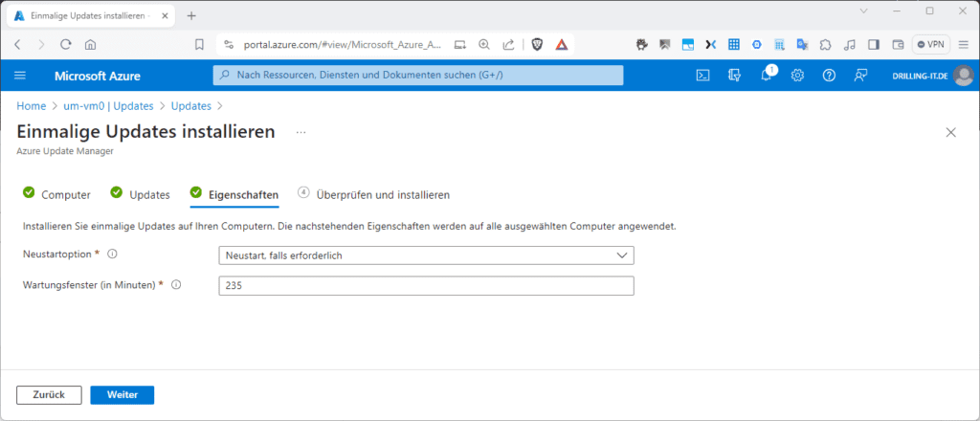Click the Azure Update Manager subtitle text
The height and width of the screenshot is (421, 980).
[65, 151]
